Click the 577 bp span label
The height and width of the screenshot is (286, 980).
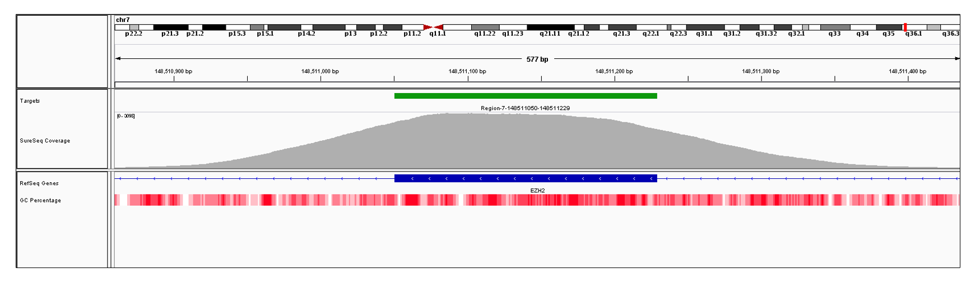(537, 59)
